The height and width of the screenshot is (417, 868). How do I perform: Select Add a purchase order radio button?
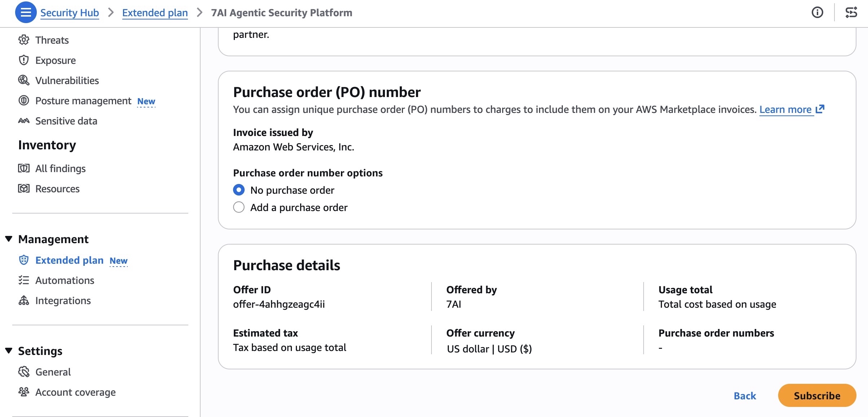[239, 207]
